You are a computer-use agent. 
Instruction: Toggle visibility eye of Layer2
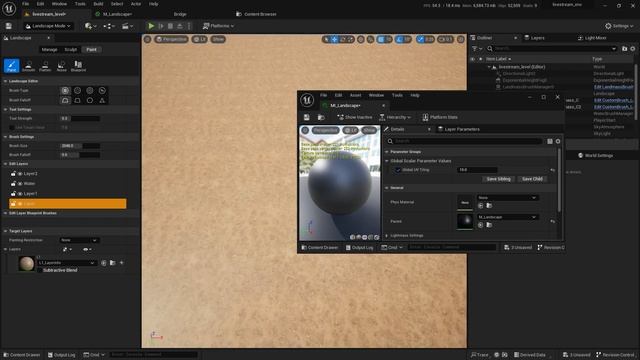click(x=20, y=174)
